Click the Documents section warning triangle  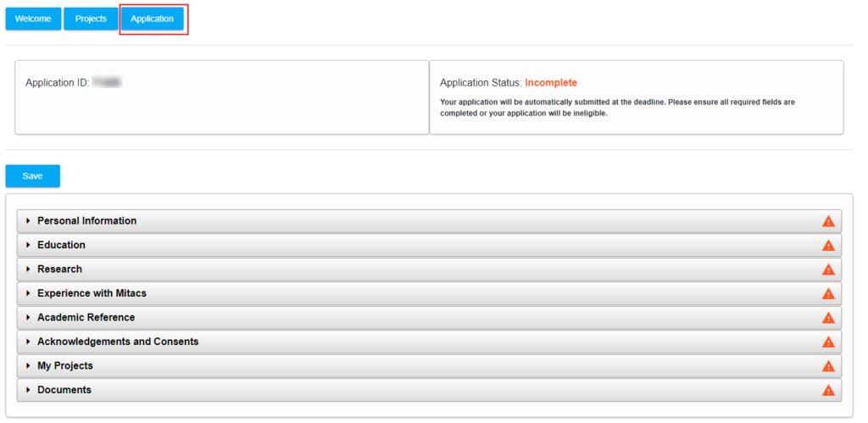(827, 390)
